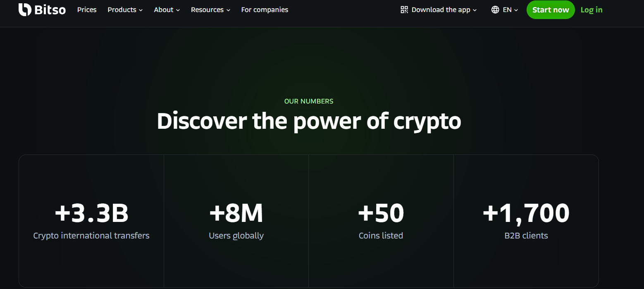This screenshot has height=289, width=644.
Task: Open the Download the app dropdown
Action: 441,10
